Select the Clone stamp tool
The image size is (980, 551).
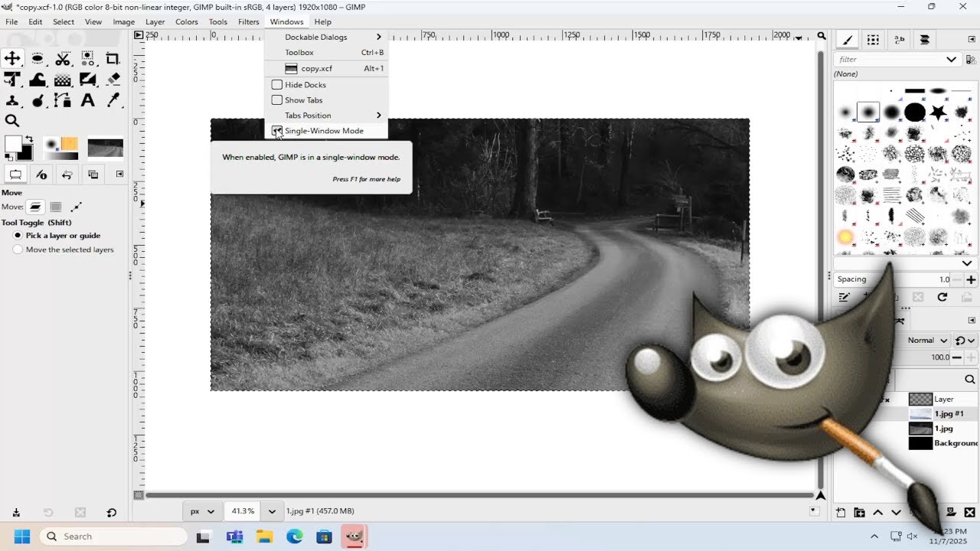pos(12,100)
